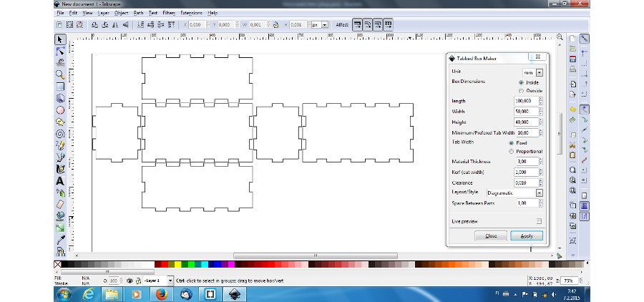
Task: Pick the black color swatch in palette
Action: pyautogui.click(x=64, y=264)
